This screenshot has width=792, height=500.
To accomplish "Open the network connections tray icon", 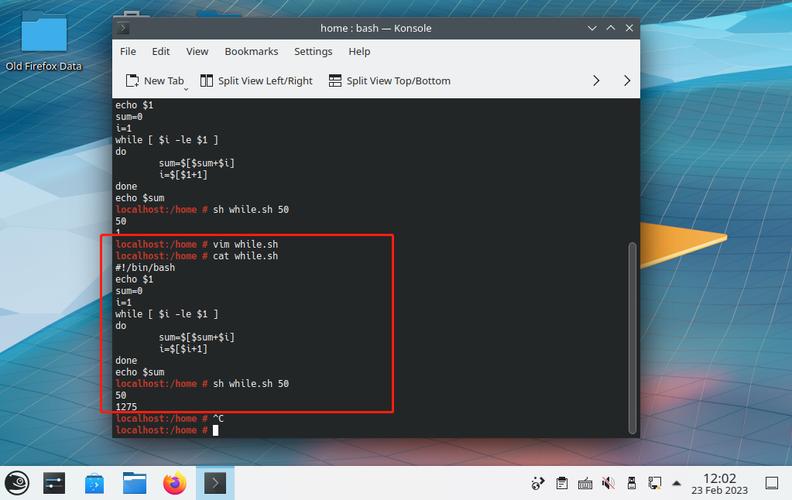I will (655, 483).
